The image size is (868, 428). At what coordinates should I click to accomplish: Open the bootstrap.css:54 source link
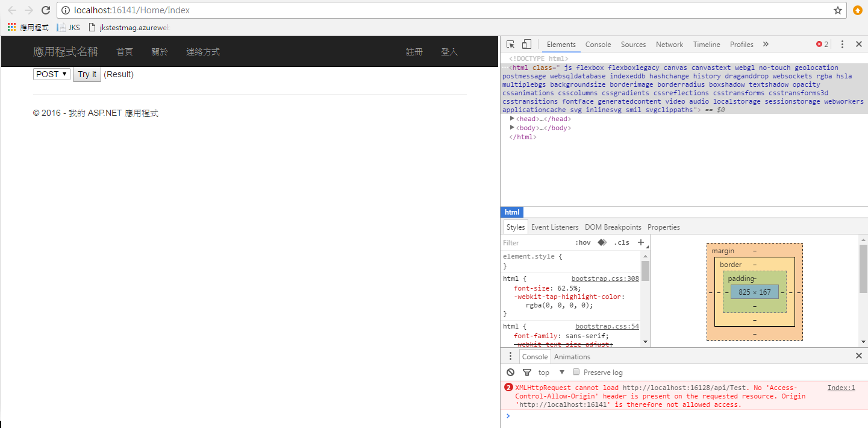tap(607, 326)
